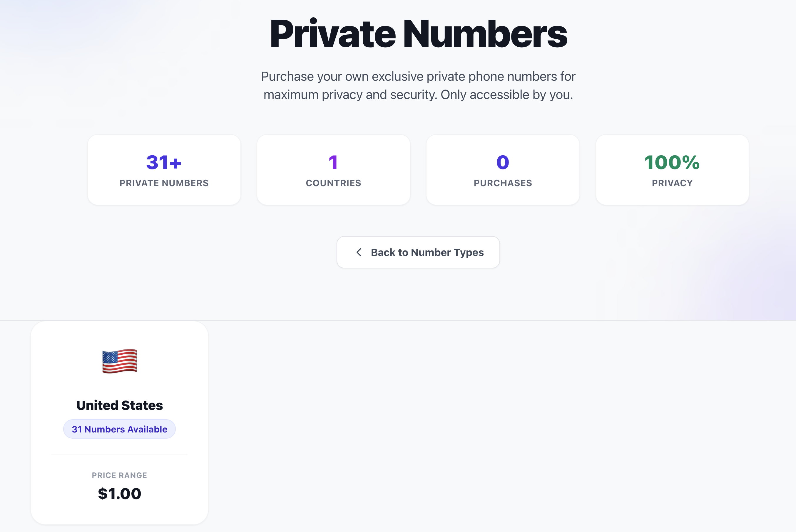Screen dimensions: 796x532
Task: Click the green 100% value
Action: pos(671,163)
